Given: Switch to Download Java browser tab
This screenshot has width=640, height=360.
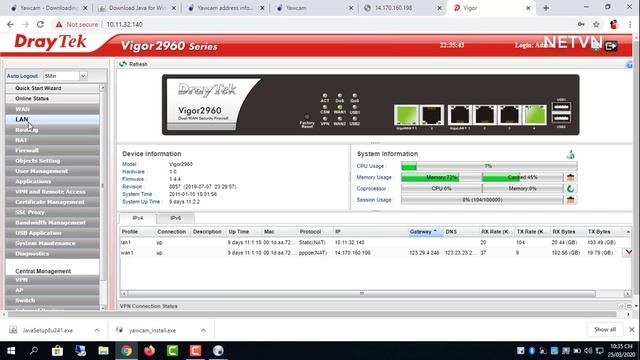Looking at the screenshot, I should [x=137, y=8].
